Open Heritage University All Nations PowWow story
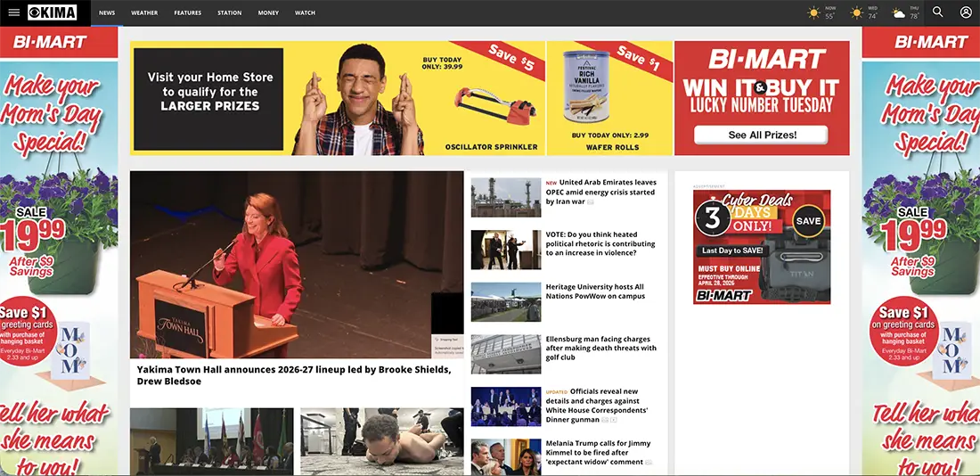 [x=595, y=291]
